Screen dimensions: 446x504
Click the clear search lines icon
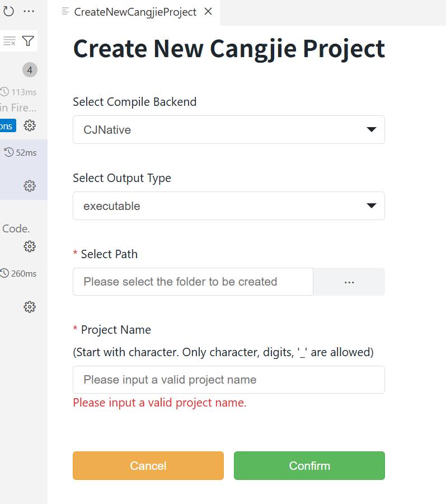[10, 41]
